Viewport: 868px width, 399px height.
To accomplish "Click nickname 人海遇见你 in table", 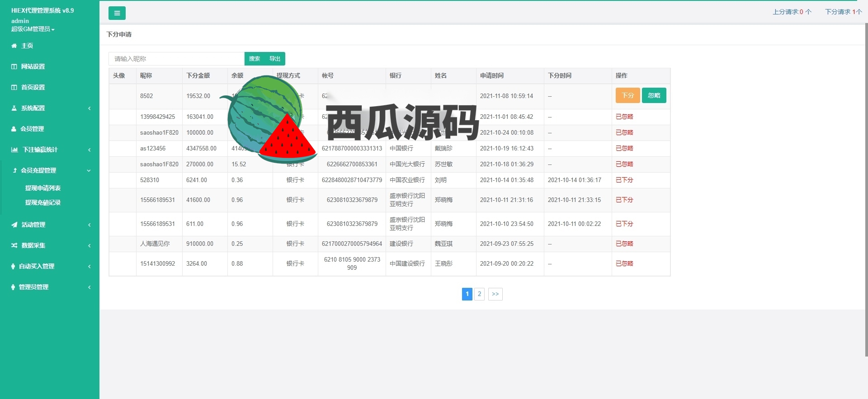I will pyautogui.click(x=155, y=244).
